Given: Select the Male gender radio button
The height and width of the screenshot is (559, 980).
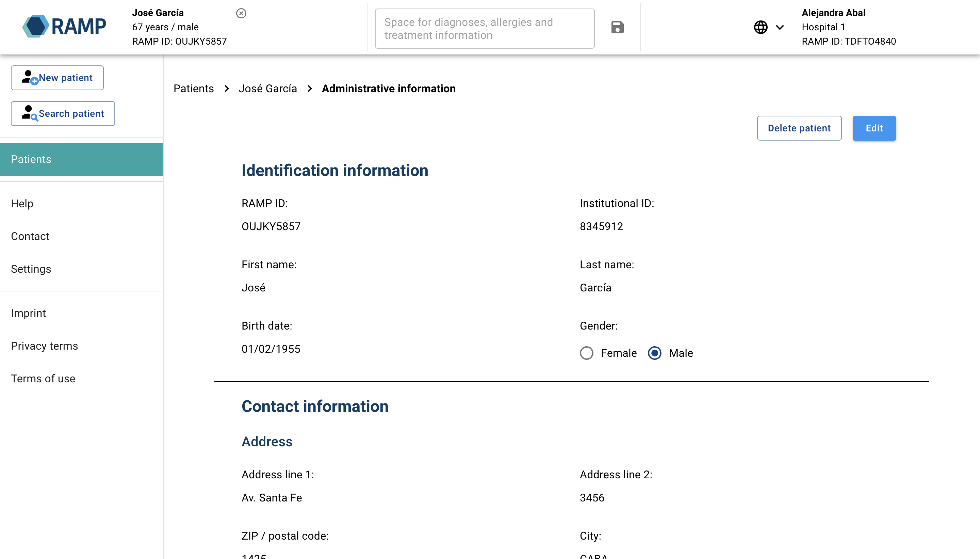Looking at the screenshot, I should [654, 353].
